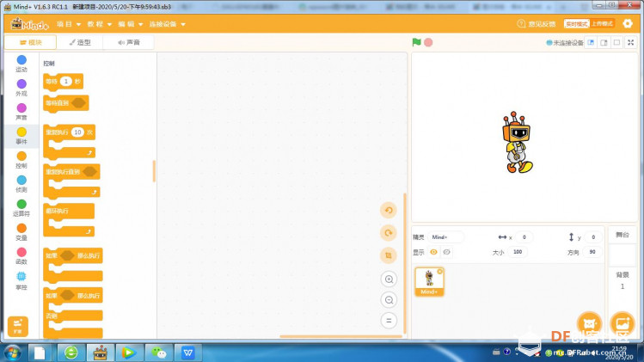Click the red stop button
Screen dimensions: 644x362
[x=428, y=42]
